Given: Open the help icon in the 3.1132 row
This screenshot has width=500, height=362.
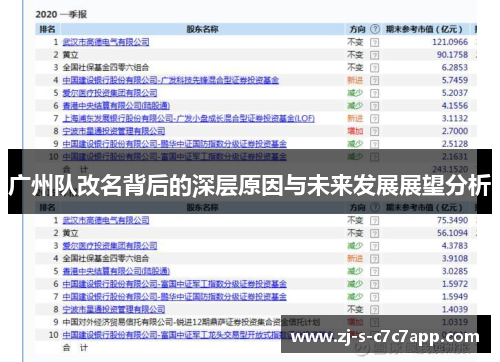Looking at the screenshot, I should click(375, 119).
